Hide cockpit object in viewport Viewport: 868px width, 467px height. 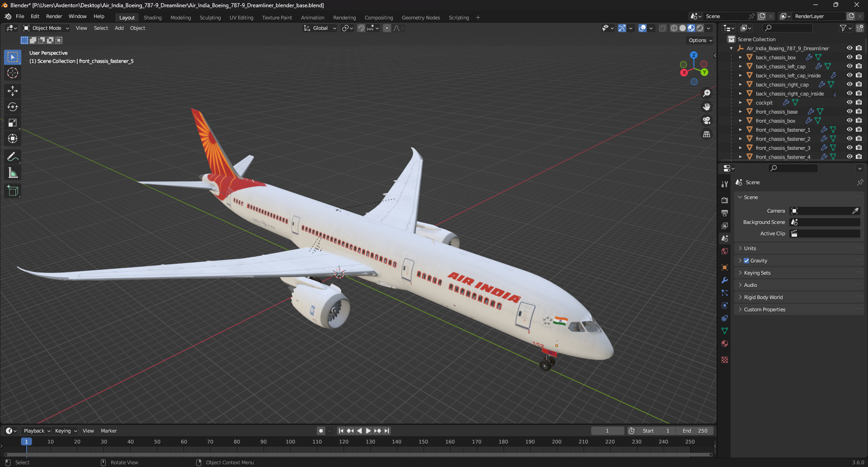click(x=849, y=103)
